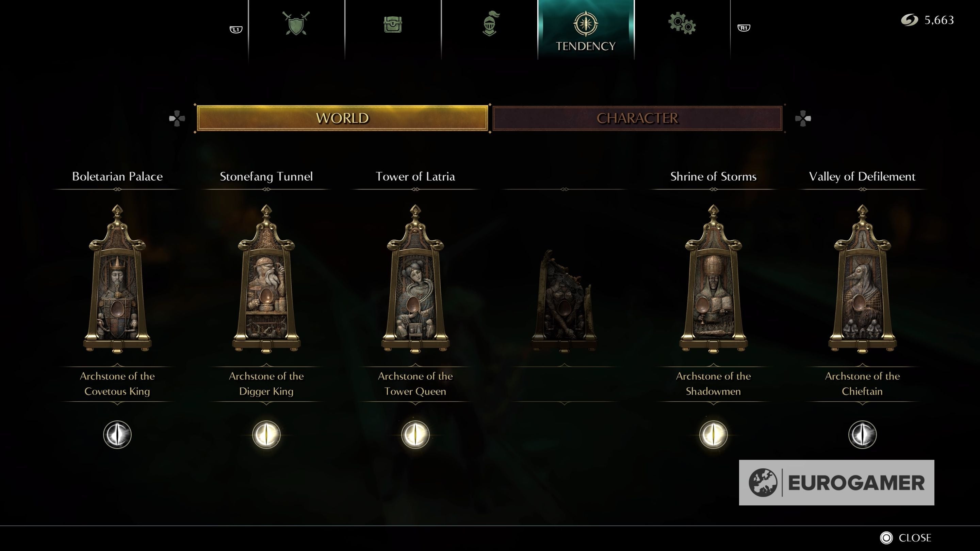Click the d-pad icon right of CHARACTER

(x=803, y=118)
